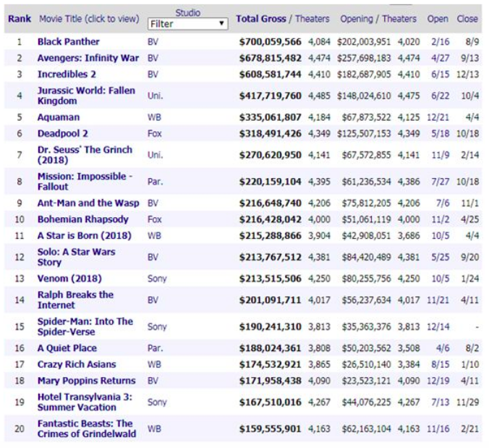The width and height of the screenshot is (489, 448).
Task: Click WB studio in Aquaman row
Action: click(x=154, y=117)
